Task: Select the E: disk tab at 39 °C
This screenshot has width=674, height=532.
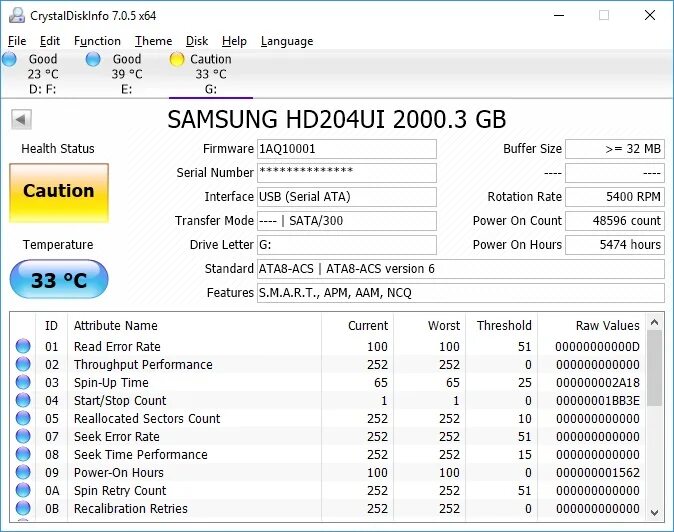Action: point(126,74)
